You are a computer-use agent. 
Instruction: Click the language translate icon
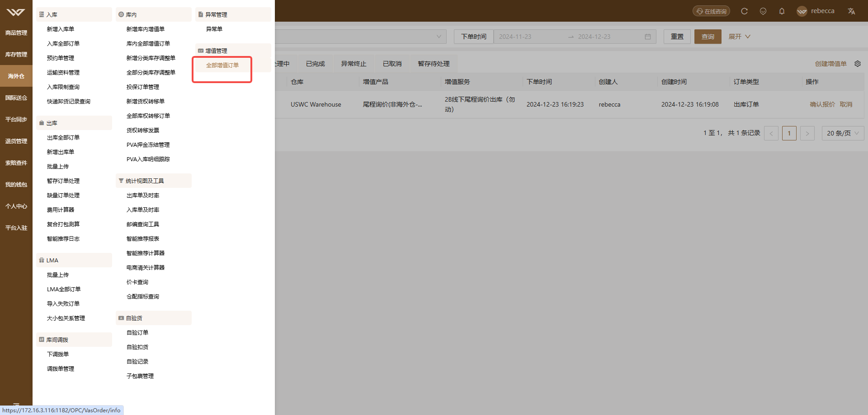tap(851, 11)
